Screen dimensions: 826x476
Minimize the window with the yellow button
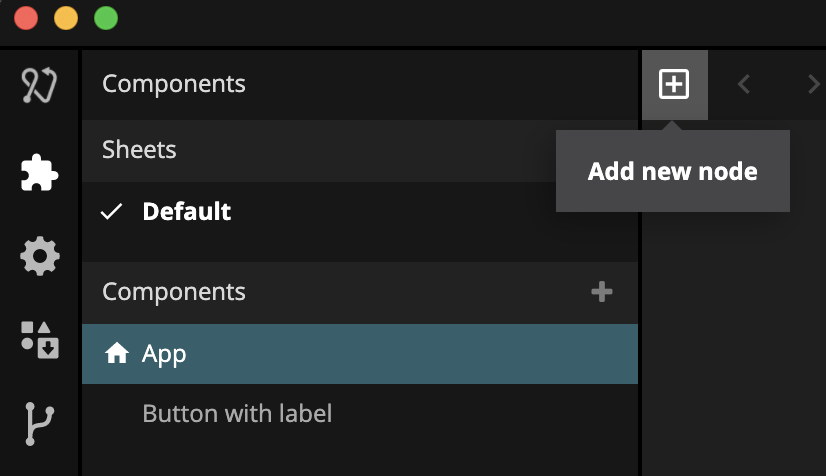(x=65, y=18)
